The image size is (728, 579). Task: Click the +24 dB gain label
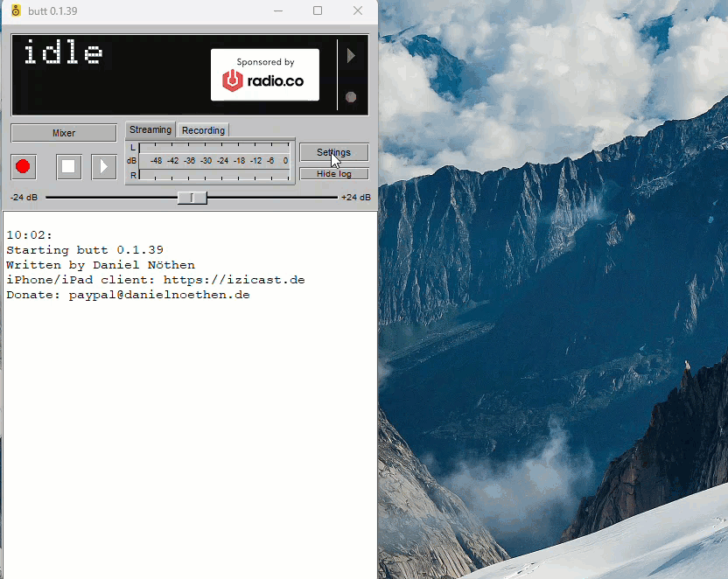[x=356, y=197]
